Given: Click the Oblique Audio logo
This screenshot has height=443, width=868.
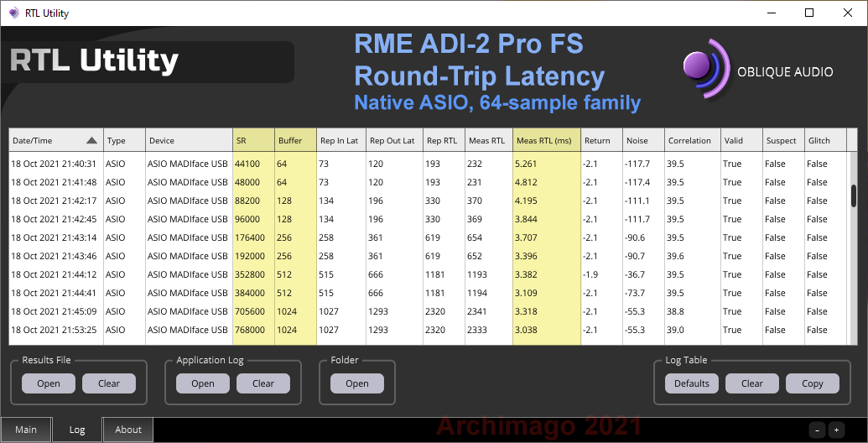Looking at the screenshot, I should pyautogui.click(x=758, y=69).
